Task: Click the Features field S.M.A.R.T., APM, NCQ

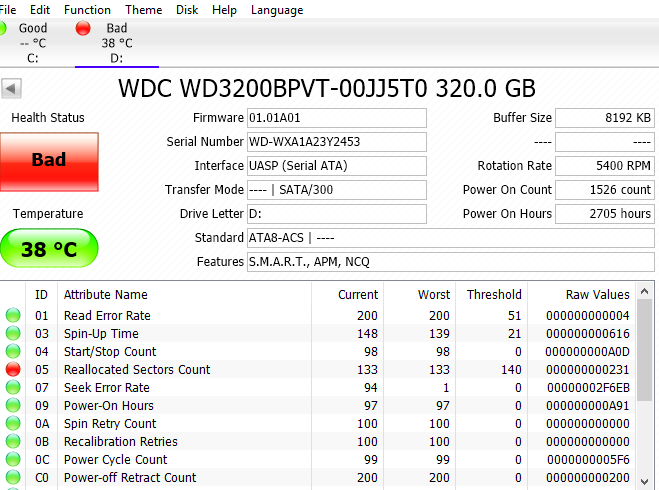Action: [451, 262]
